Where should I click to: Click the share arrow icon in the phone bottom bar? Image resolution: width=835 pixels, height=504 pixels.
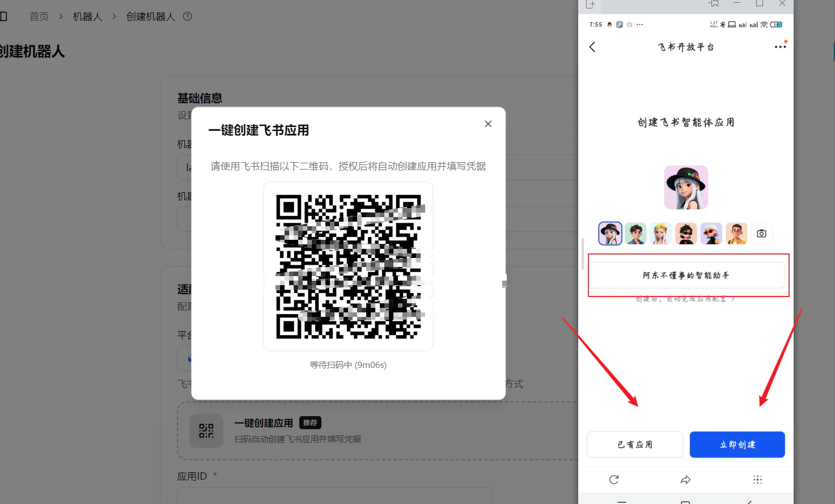tap(685, 480)
